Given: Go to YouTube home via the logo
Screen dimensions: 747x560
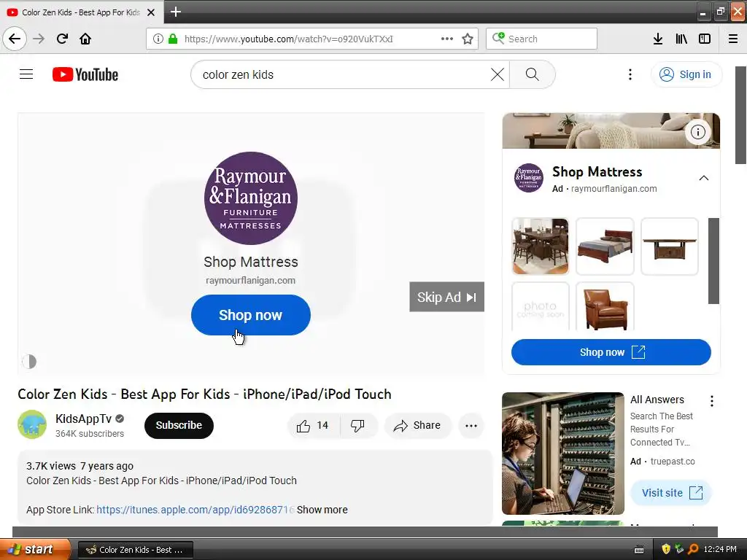Looking at the screenshot, I should pyautogui.click(x=85, y=74).
